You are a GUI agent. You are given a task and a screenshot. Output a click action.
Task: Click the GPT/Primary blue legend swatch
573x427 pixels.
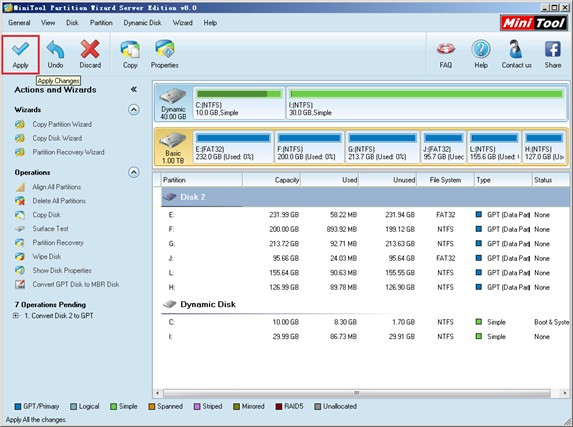[x=18, y=407]
